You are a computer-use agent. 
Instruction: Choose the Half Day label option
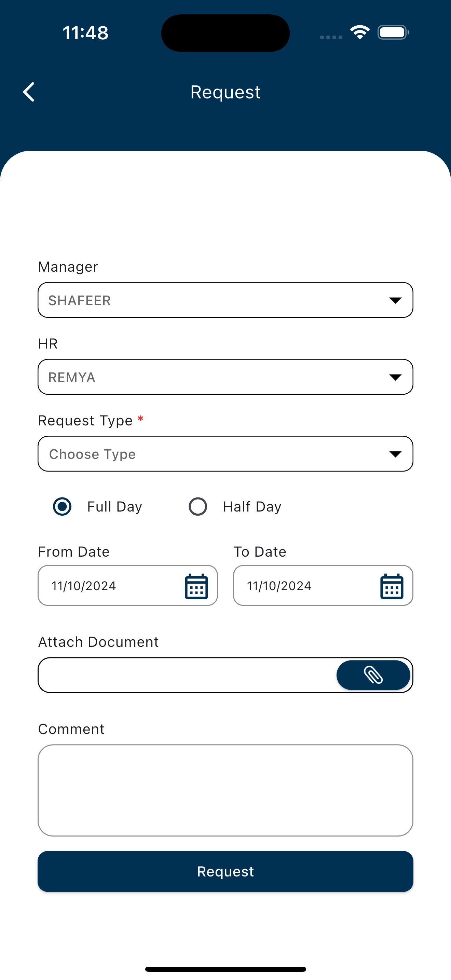252,507
